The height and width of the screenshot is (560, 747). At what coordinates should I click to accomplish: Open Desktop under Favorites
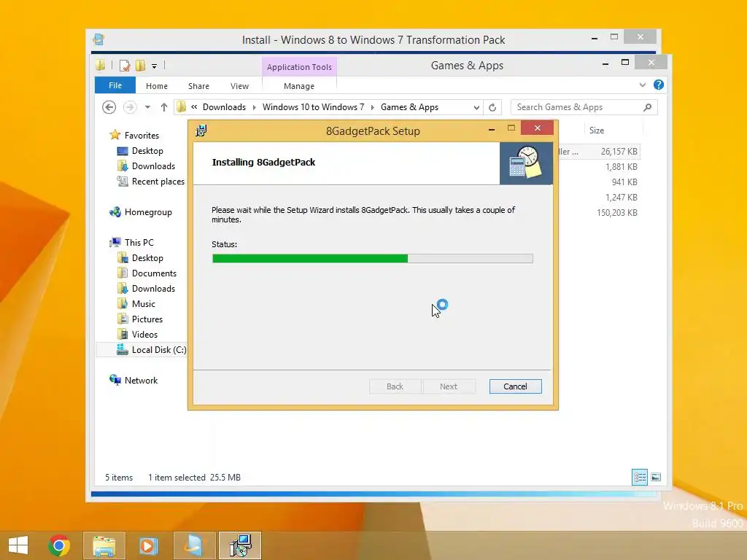(x=147, y=151)
